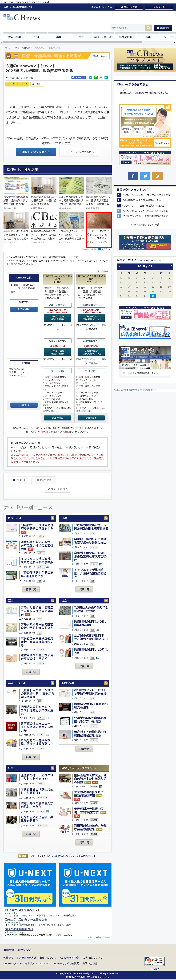Open the article 全老健、訪問リハに関する要望書

(x=90, y=541)
